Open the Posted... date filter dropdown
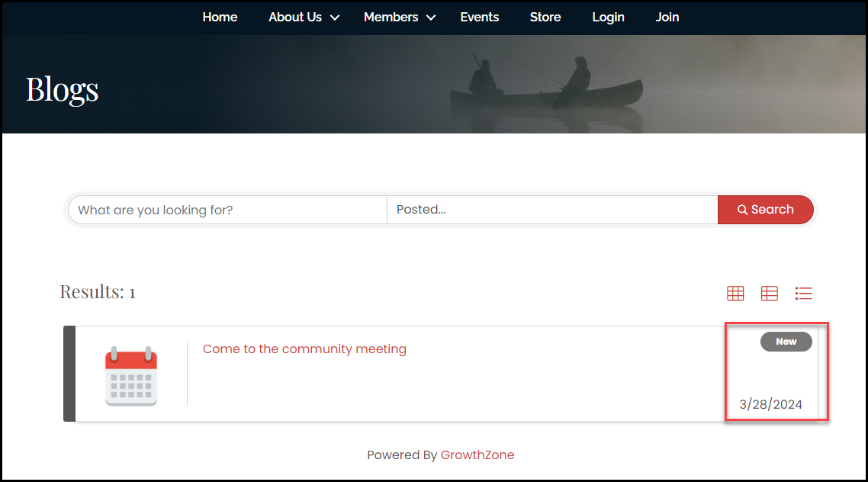This screenshot has height=482, width=868. point(551,210)
